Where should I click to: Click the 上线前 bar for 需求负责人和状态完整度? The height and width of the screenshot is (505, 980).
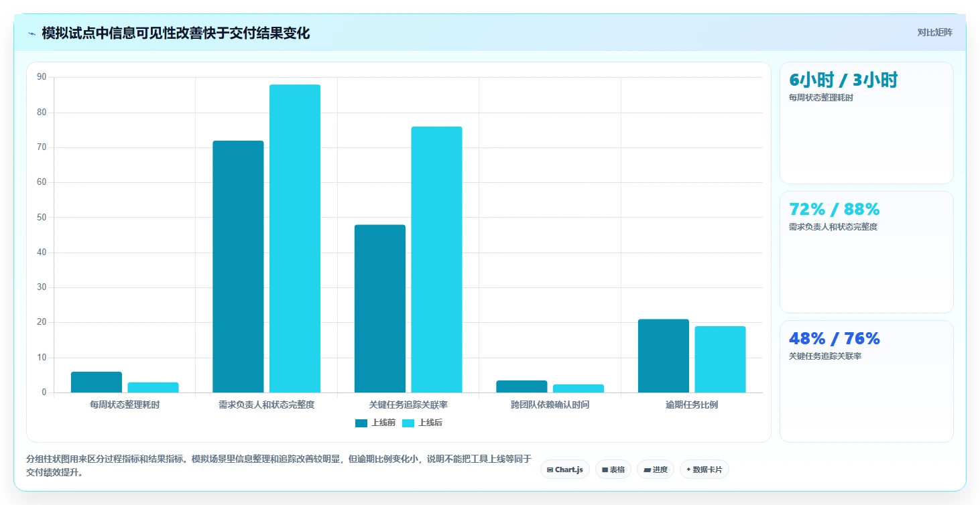(x=238, y=267)
